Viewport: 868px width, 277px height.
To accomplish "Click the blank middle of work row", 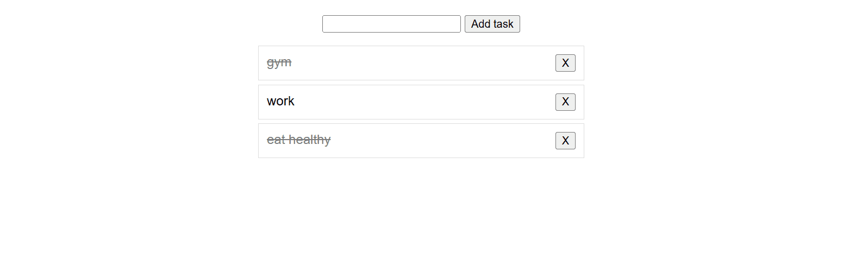I will pos(421,102).
